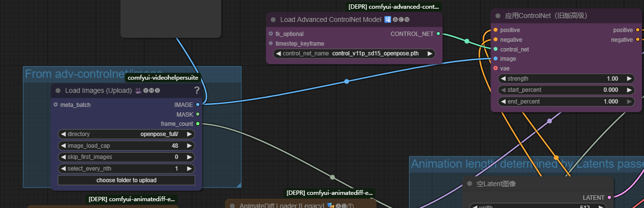
Task: Click the choose folder to upload button
Action: (126, 180)
